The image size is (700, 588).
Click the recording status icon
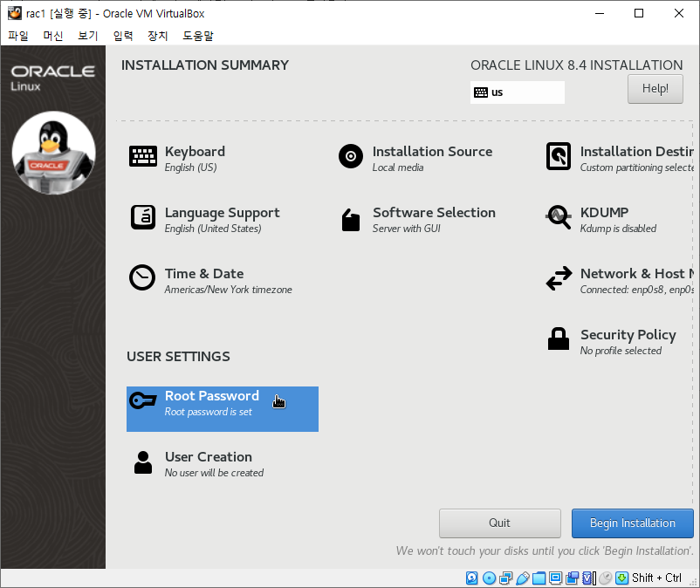(572, 578)
